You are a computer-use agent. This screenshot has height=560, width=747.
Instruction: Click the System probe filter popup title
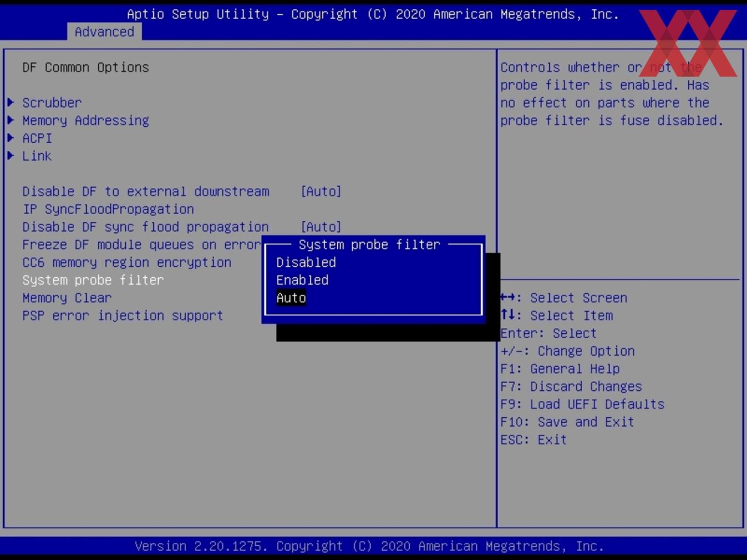370,244
